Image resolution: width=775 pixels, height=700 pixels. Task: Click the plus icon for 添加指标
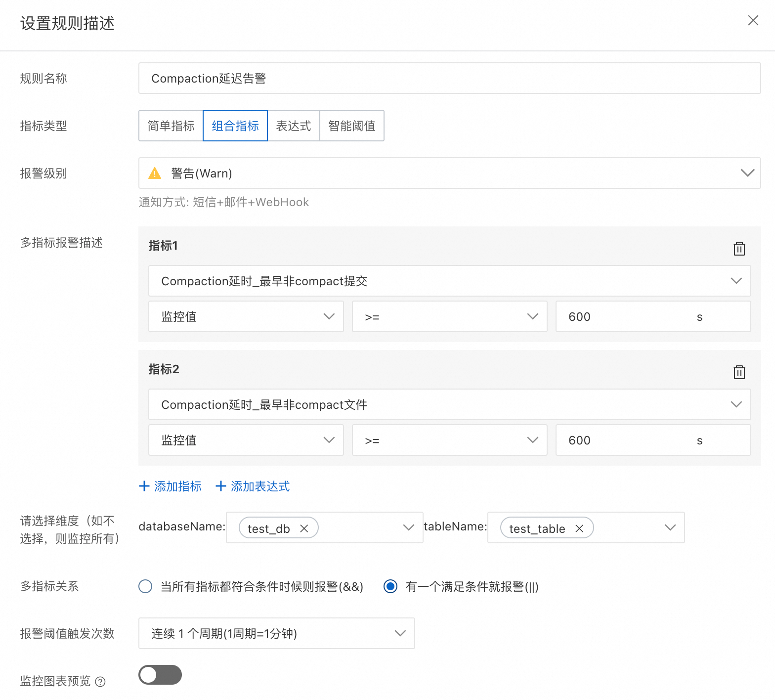[144, 486]
